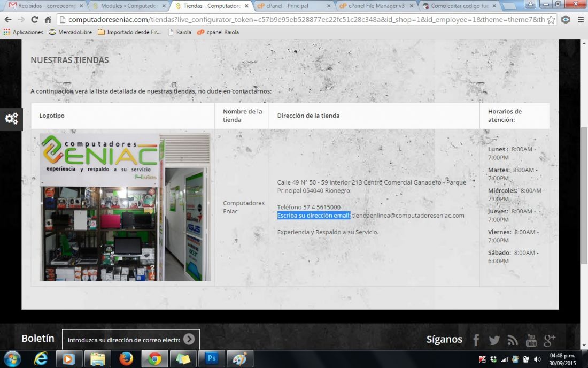The width and height of the screenshot is (588, 368).
Task: Close the Recibidos Gmail tab
Action: tap(81, 6)
